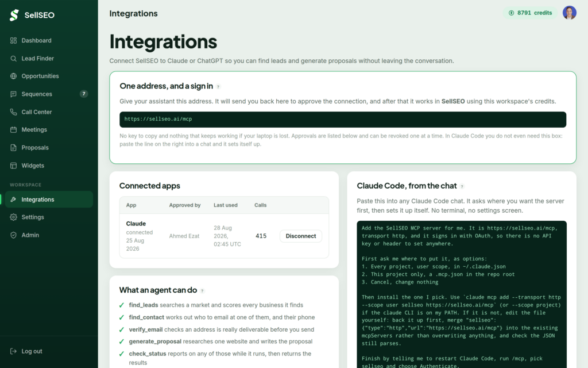Go to Widgets page
This screenshot has width=588, height=368.
tap(49, 166)
